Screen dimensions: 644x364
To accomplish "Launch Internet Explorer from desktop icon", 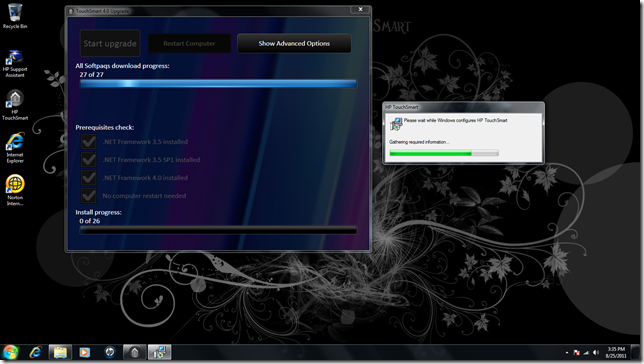I will 15,147.
